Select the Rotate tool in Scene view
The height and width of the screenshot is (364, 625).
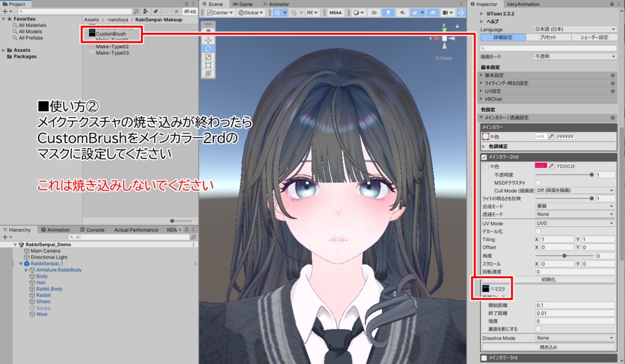click(208, 49)
